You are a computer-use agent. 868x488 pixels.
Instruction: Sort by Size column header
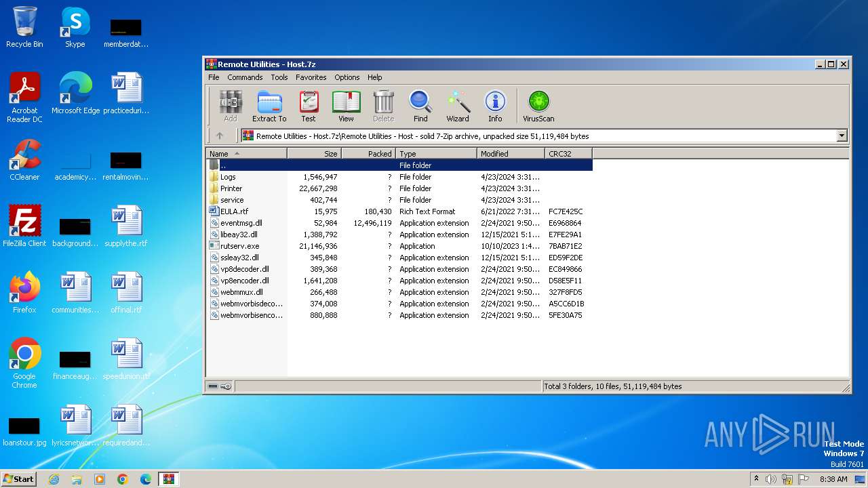[315, 154]
